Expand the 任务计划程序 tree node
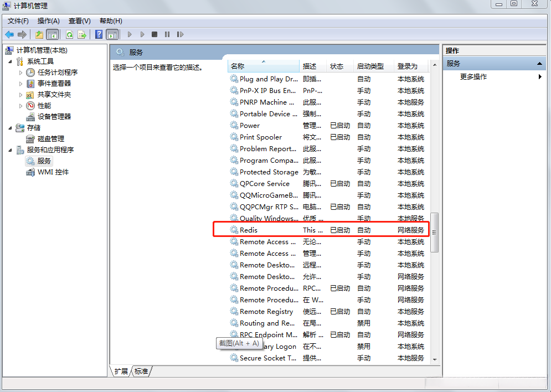 (20, 73)
